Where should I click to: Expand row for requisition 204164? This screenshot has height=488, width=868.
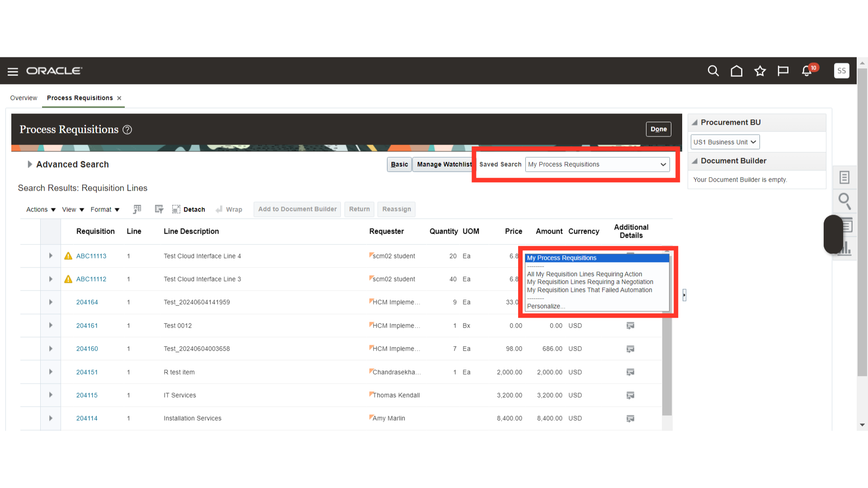pyautogui.click(x=51, y=302)
